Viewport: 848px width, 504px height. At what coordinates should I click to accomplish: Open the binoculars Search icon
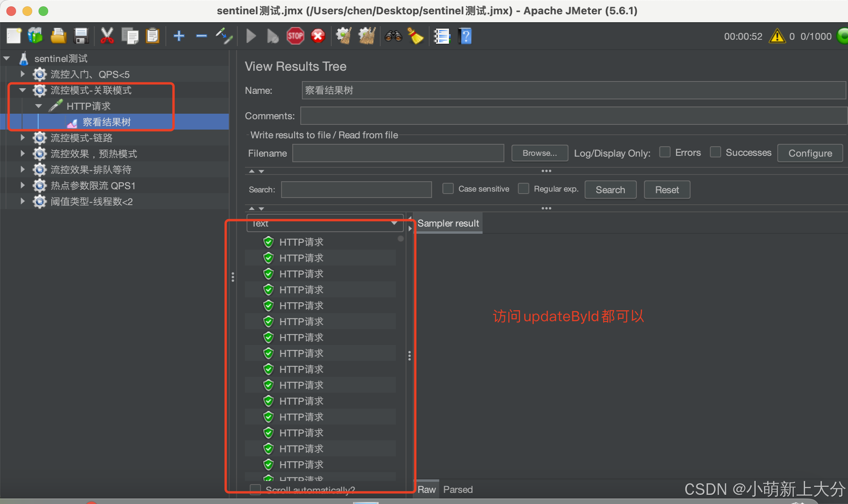click(x=393, y=36)
